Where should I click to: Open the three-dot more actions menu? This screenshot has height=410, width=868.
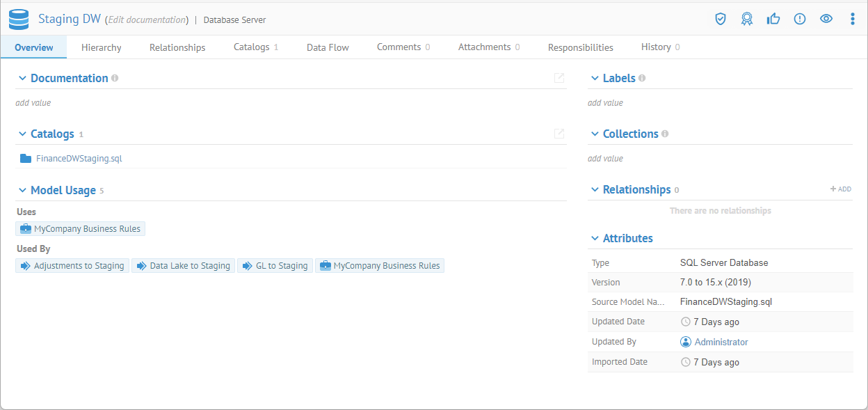tap(853, 19)
